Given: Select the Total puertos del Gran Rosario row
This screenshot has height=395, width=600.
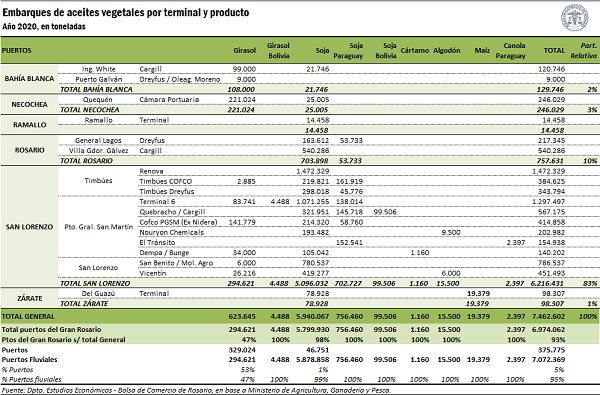Looking at the screenshot, I should click(300, 330).
